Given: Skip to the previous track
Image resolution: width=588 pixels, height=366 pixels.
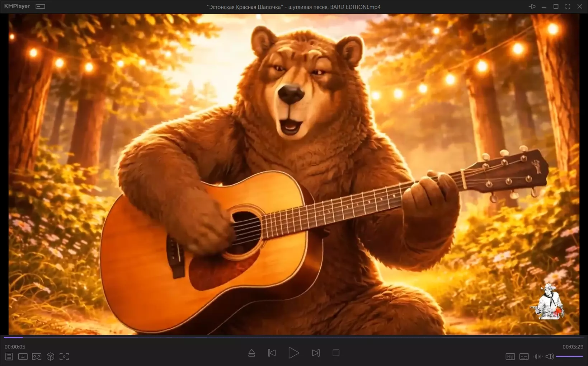Looking at the screenshot, I should click(272, 353).
